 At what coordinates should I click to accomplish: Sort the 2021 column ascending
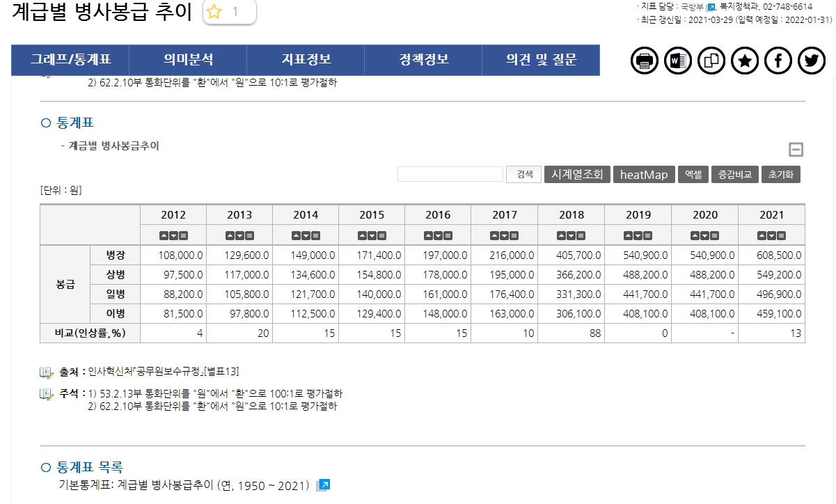pyautogui.click(x=763, y=236)
